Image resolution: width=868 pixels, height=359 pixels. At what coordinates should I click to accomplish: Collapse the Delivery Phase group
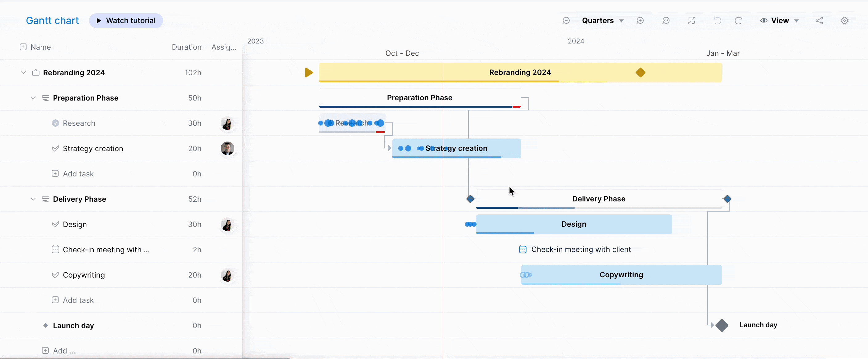pyautogui.click(x=33, y=199)
